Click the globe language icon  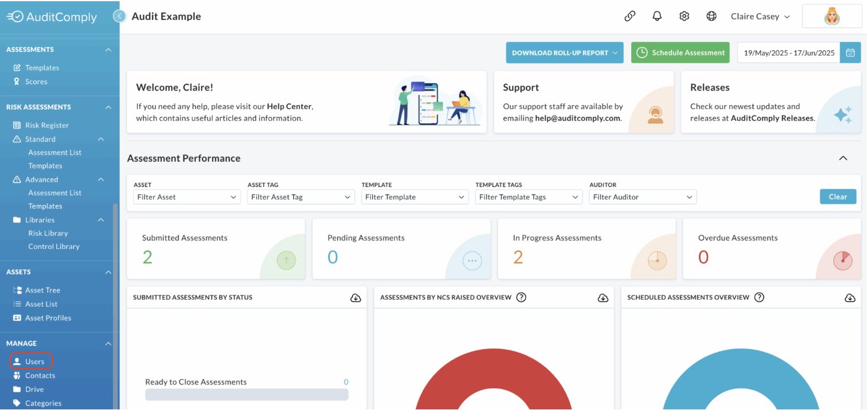(x=712, y=17)
